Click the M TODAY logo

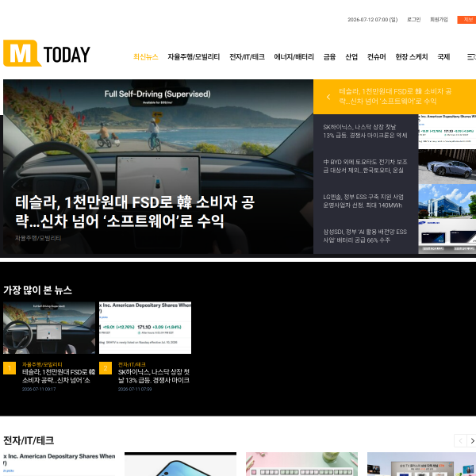(47, 53)
